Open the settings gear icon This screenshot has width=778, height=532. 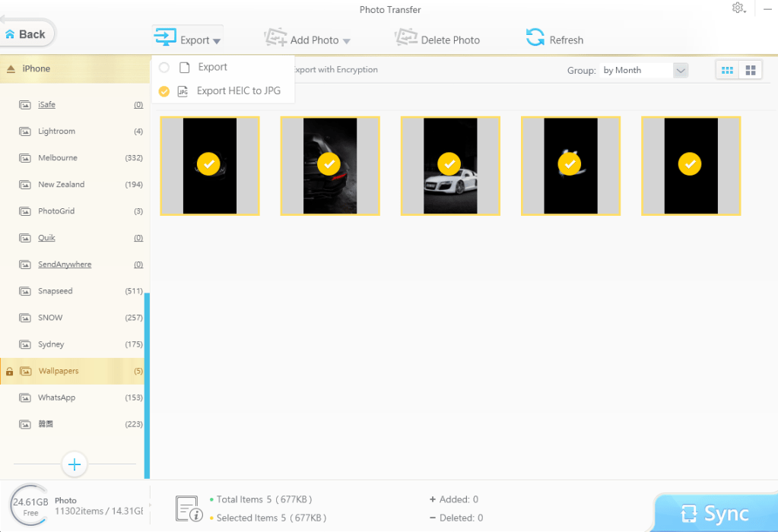(x=737, y=8)
